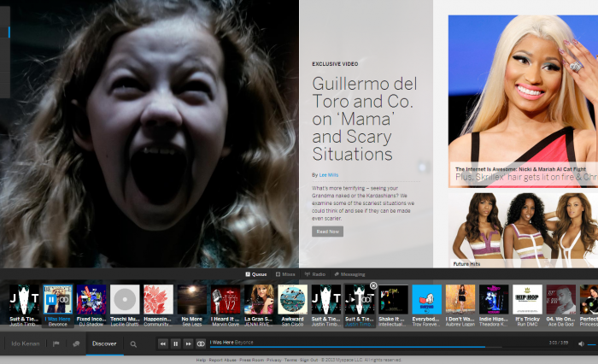Viewport: 598px width, 364px height.
Task: Click the 3:03 / 3:59 time display
Action: coord(559,343)
